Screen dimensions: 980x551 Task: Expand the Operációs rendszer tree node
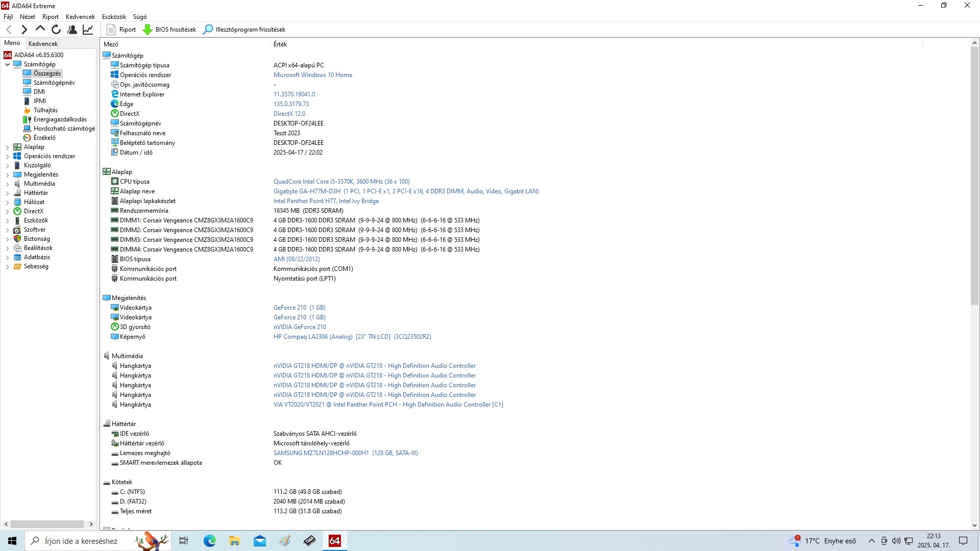point(7,156)
